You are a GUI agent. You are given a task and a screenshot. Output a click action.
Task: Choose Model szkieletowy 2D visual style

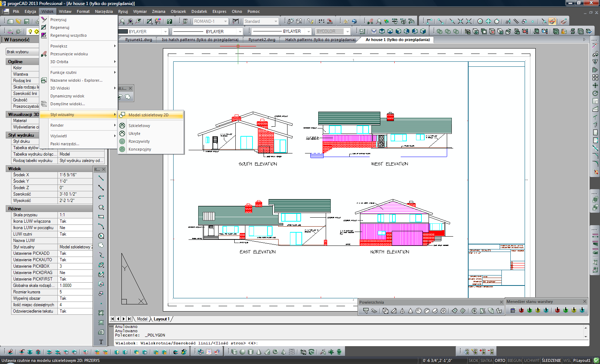(x=149, y=115)
